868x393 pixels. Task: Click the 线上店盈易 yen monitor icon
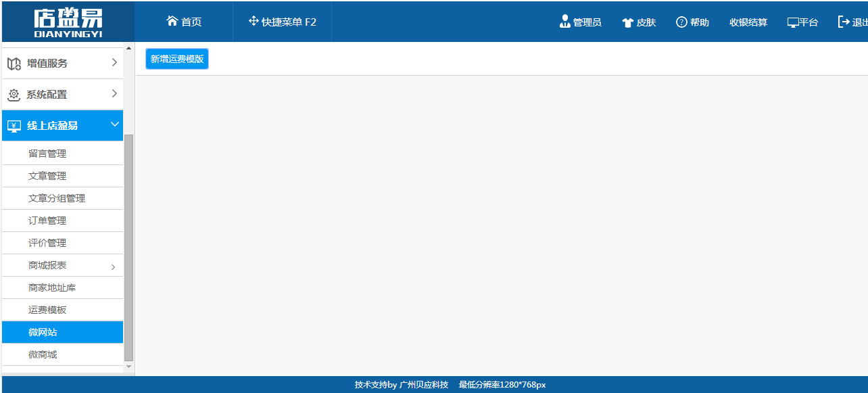point(14,126)
